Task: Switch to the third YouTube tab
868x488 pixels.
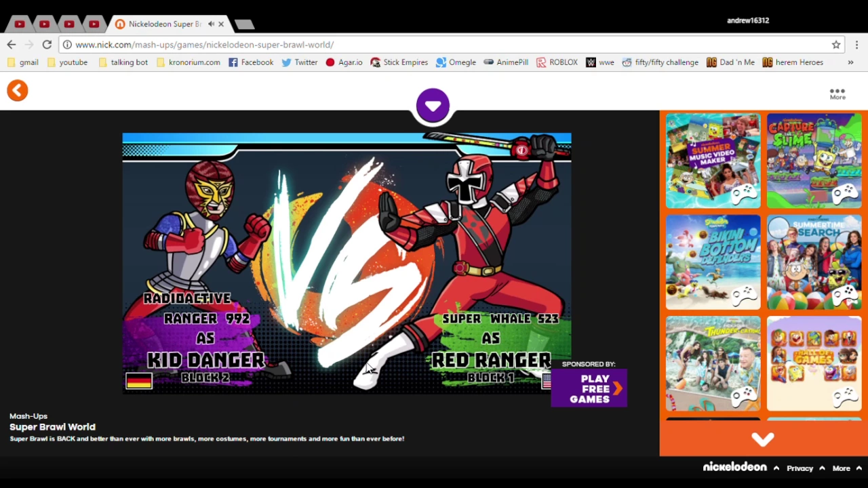Action: pyautogui.click(x=69, y=24)
